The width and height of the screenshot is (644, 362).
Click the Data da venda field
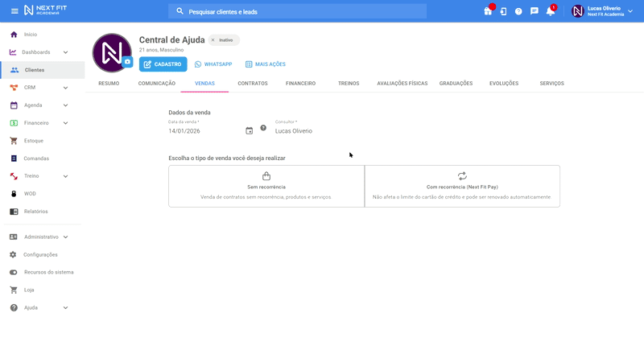(205, 131)
